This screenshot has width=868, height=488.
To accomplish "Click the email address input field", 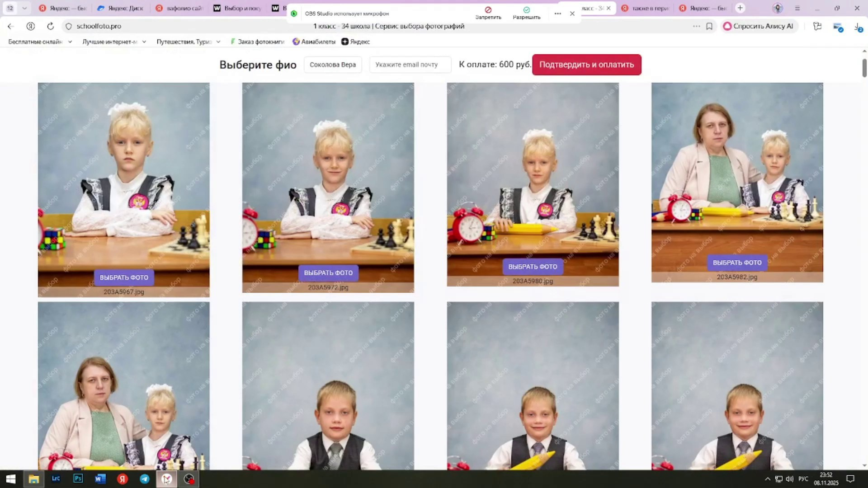I will tap(410, 64).
